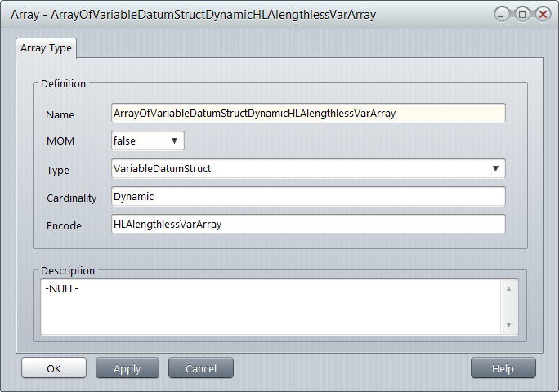
Task: Dismiss the dialog using Cancel
Action: (201, 368)
